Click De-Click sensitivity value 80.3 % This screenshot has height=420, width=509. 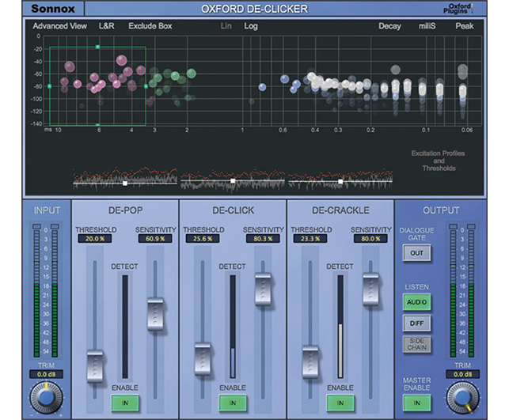click(263, 239)
